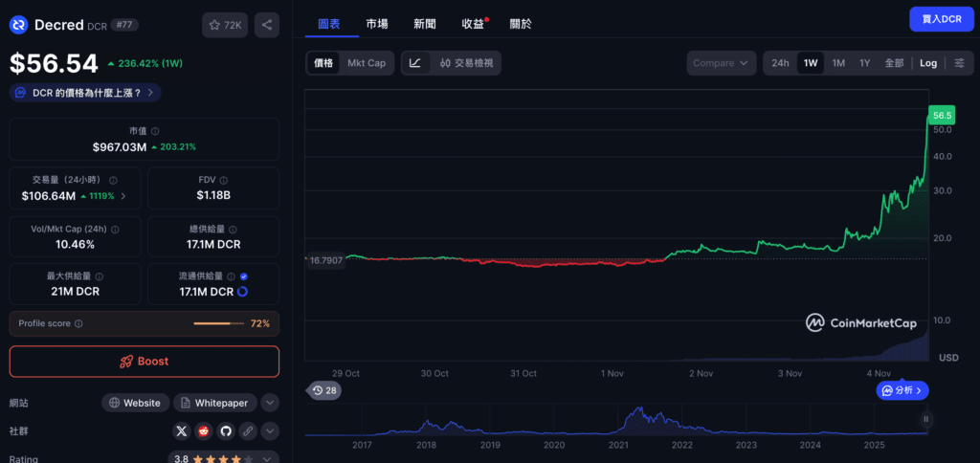Select the 24h time range
This screenshot has height=463, width=980.
click(780, 63)
